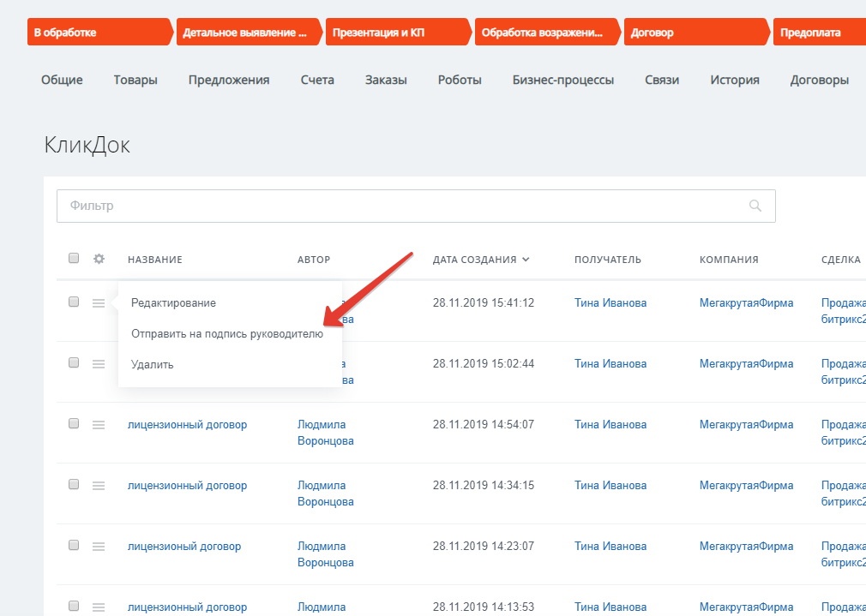Open the grid settings gear icon
Image resolution: width=866 pixels, height=616 pixels.
[99, 259]
